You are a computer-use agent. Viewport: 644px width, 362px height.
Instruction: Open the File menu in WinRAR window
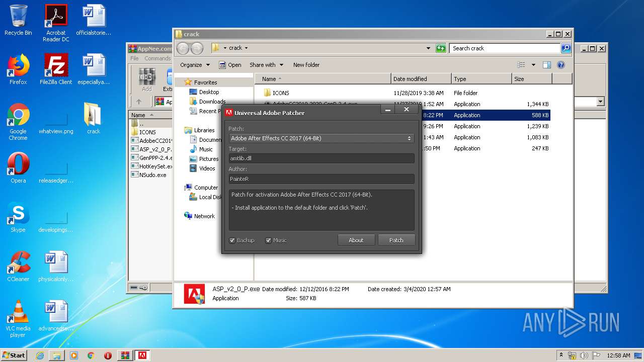pyautogui.click(x=134, y=58)
